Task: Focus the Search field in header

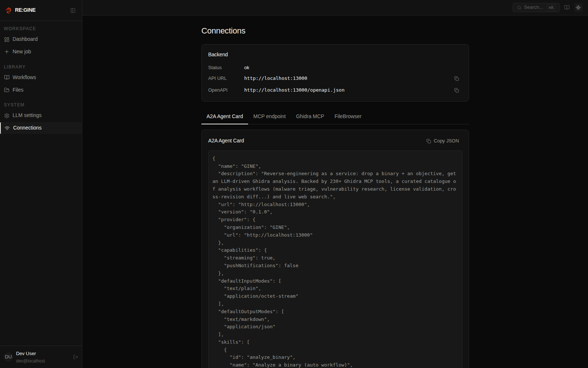Action: click(x=536, y=7)
